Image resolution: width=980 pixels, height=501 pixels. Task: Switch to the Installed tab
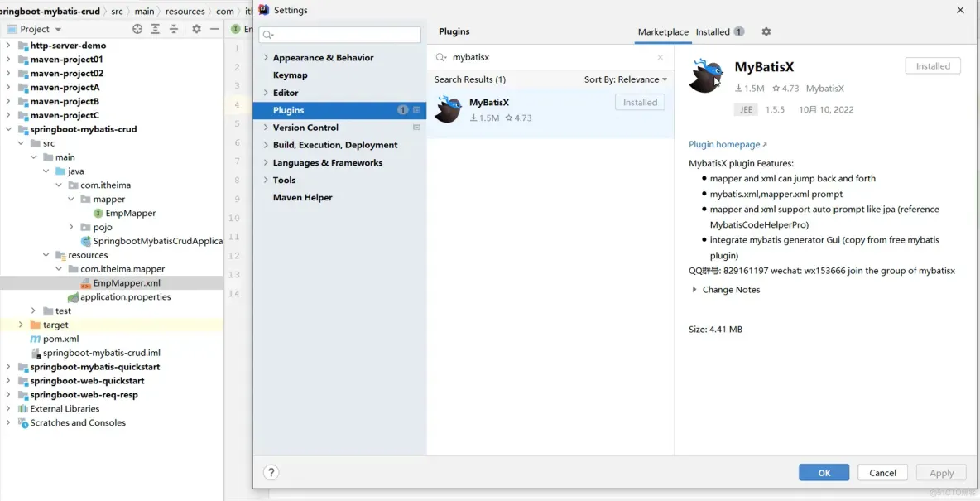[720, 32]
